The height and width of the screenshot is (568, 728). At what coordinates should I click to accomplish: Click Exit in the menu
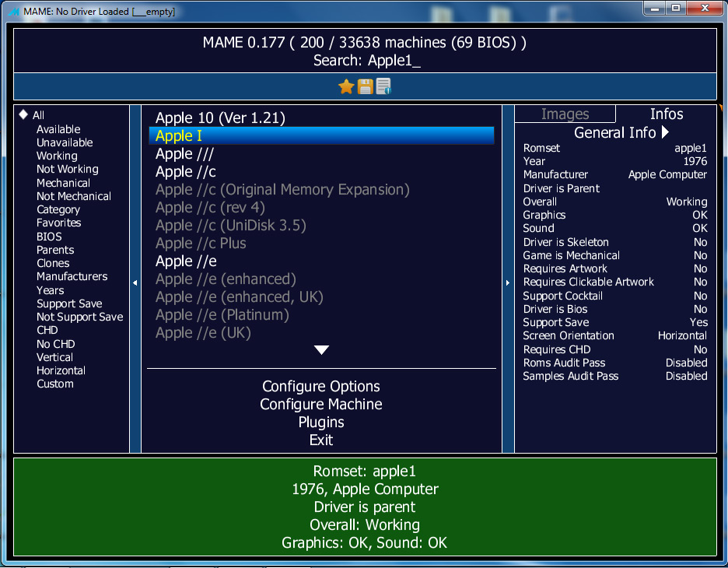(x=321, y=440)
